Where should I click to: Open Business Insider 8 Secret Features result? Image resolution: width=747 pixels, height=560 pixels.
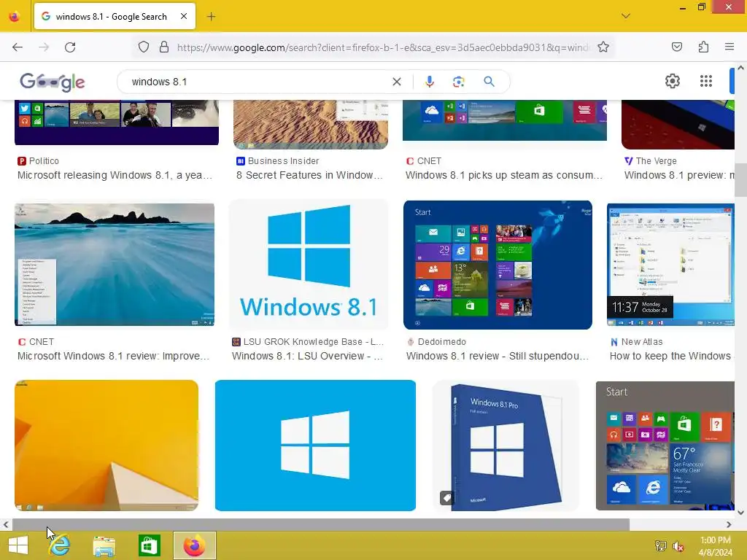pyautogui.click(x=309, y=175)
